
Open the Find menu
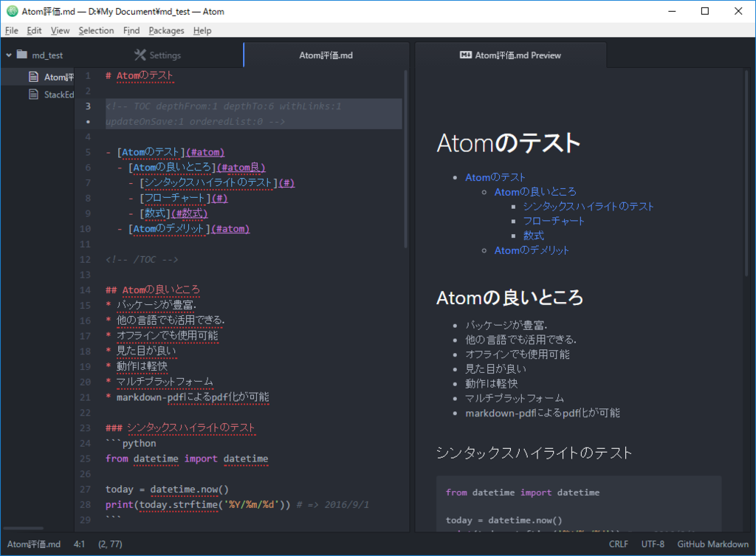(131, 30)
